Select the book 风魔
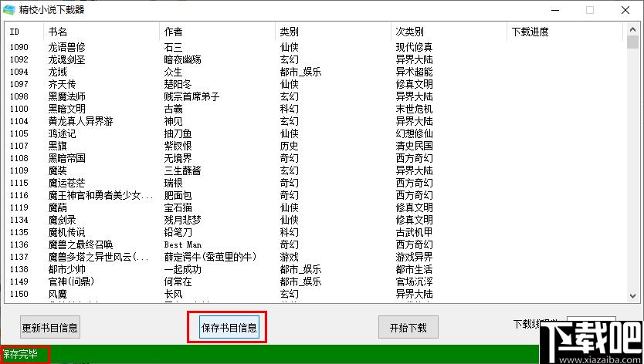Image resolution: width=644 pixels, height=364 pixels. (x=57, y=294)
